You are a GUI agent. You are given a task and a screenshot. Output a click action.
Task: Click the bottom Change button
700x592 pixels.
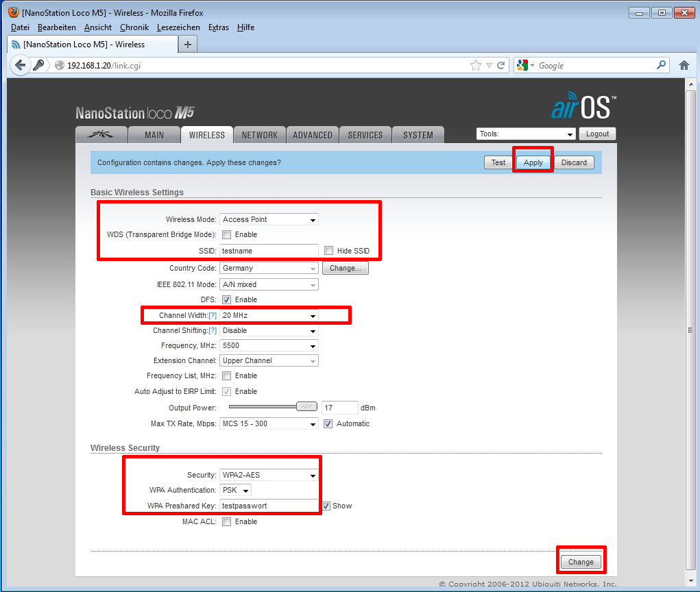coord(581,562)
